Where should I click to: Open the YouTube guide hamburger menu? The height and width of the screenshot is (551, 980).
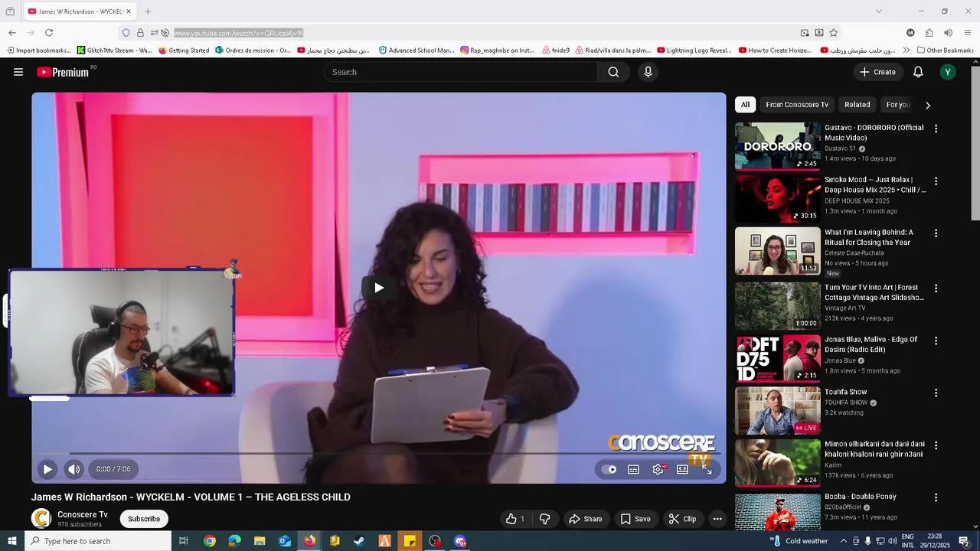[x=18, y=72]
